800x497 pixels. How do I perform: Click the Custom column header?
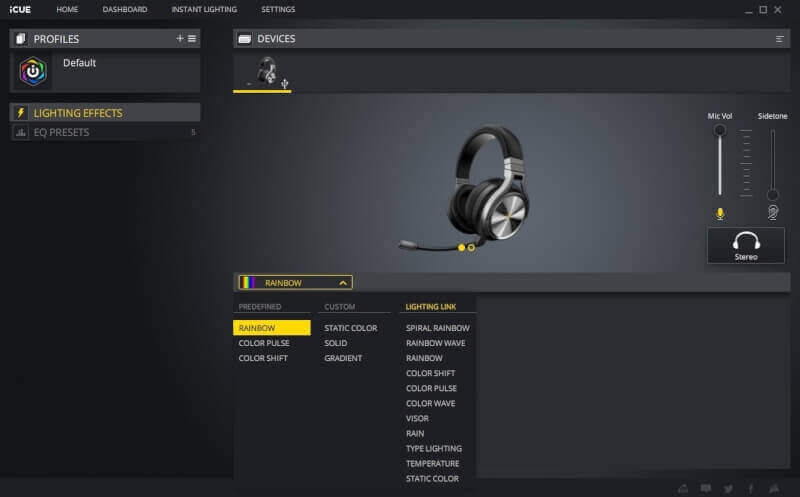(340, 307)
